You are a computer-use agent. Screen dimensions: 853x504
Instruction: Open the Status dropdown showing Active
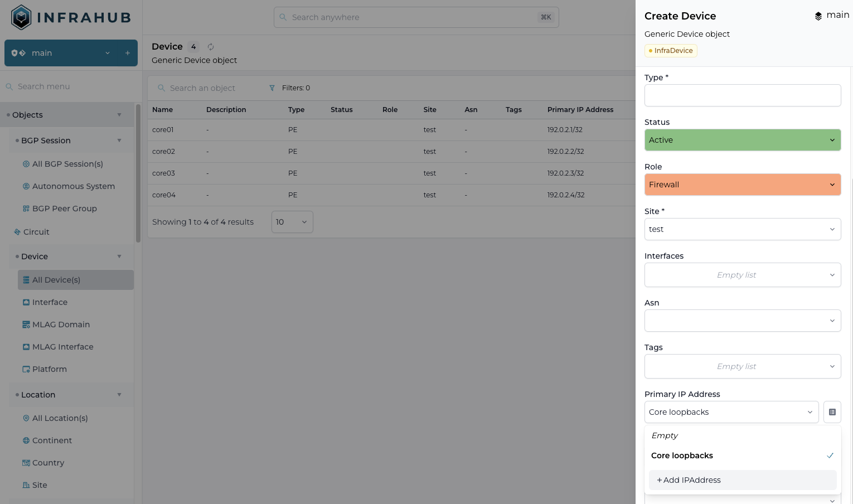point(742,140)
